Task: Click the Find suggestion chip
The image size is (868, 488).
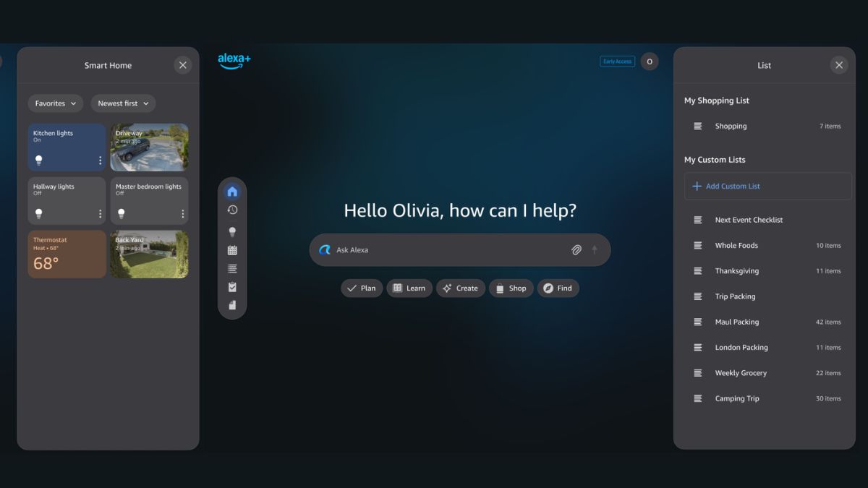Action: (558, 288)
